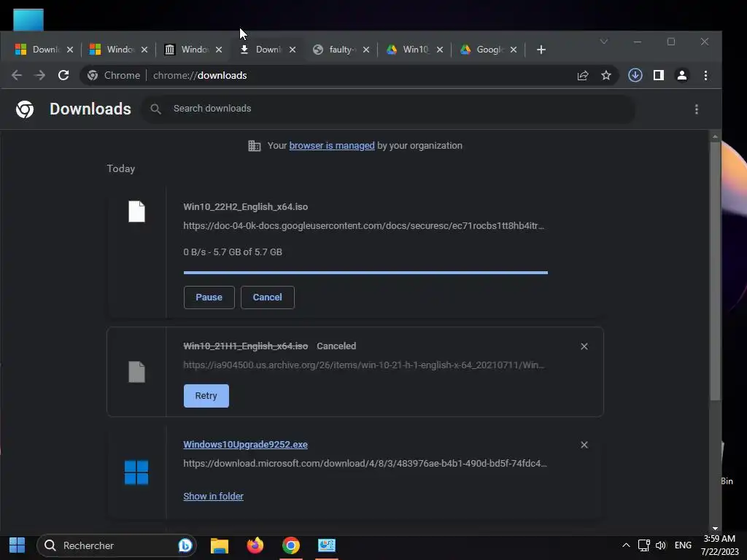Viewport: 747px width, 560px height.
Task: Click the Chrome logo beside Downloads title
Action: [25, 109]
